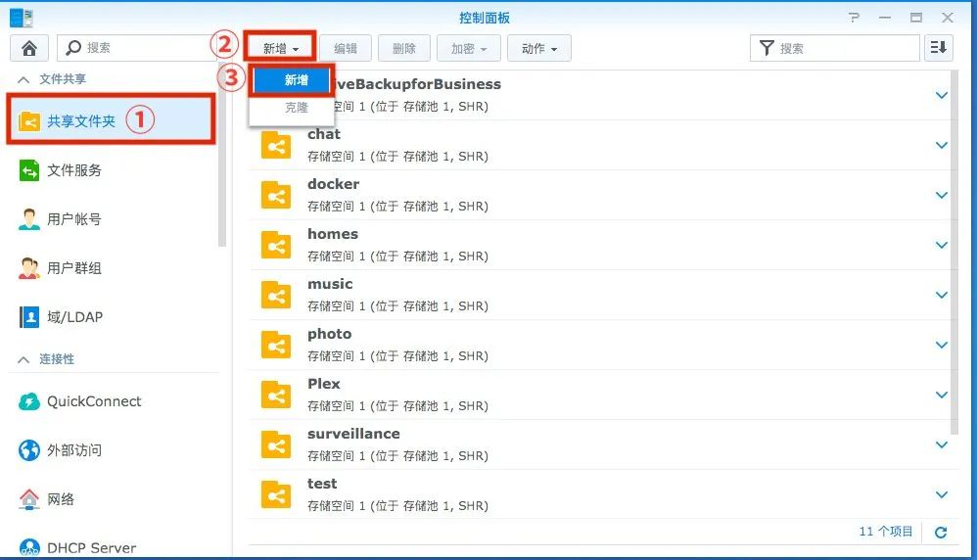Click the 控制面板 window title

tap(485, 18)
